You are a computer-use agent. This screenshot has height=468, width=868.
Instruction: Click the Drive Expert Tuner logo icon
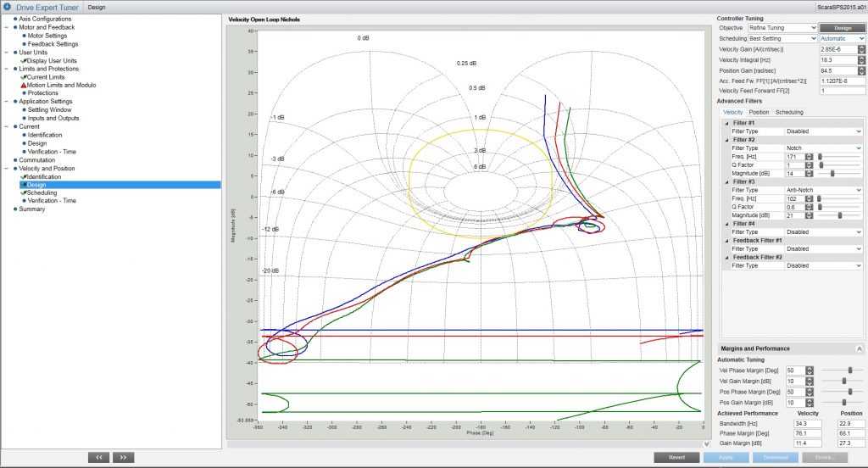point(8,7)
